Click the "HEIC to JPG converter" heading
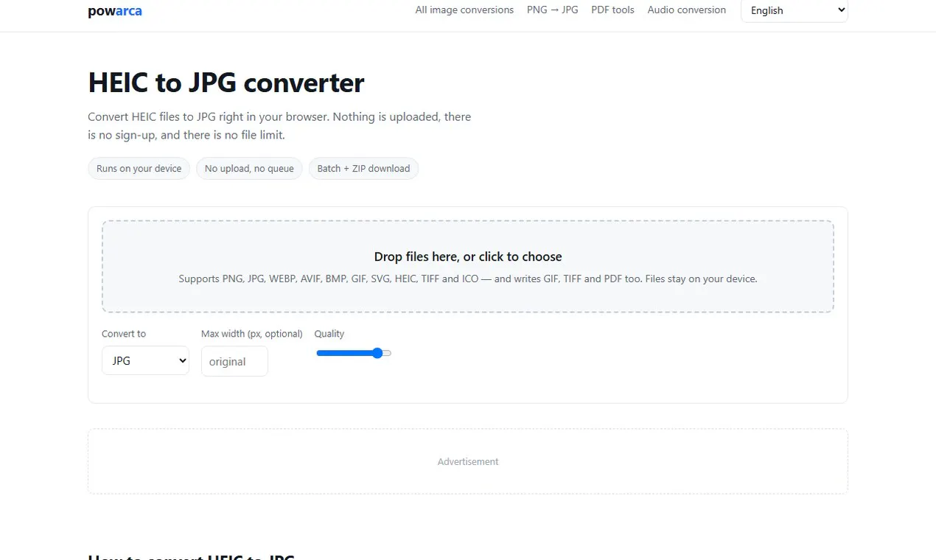Image resolution: width=936 pixels, height=560 pixels. point(226,83)
